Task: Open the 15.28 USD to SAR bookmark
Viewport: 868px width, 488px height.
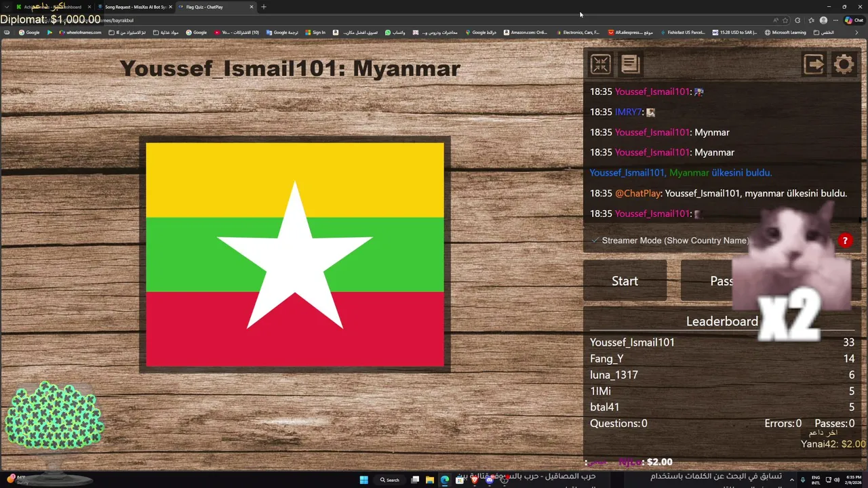Action: coord(734,33)
